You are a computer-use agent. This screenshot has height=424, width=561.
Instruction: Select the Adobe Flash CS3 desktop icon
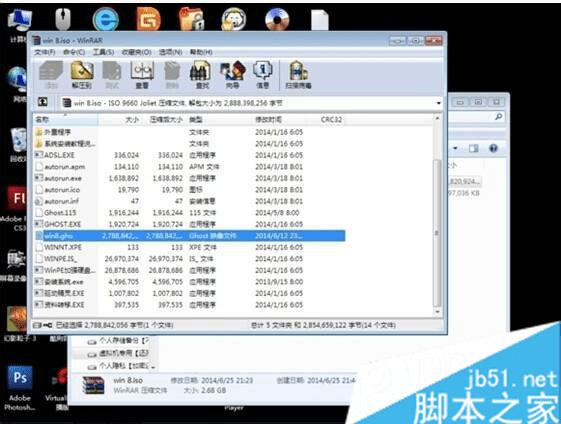(x=16, y=208)
